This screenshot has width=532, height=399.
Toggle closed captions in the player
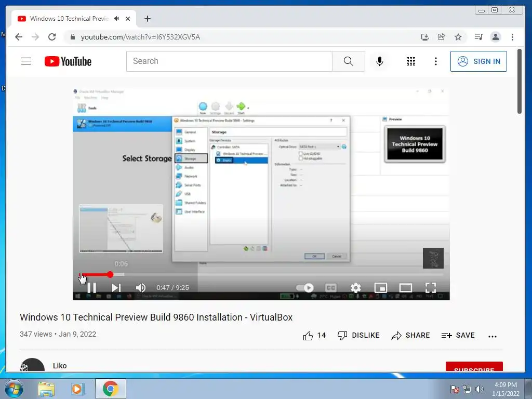pyautogui.click(x=330, y=288)
